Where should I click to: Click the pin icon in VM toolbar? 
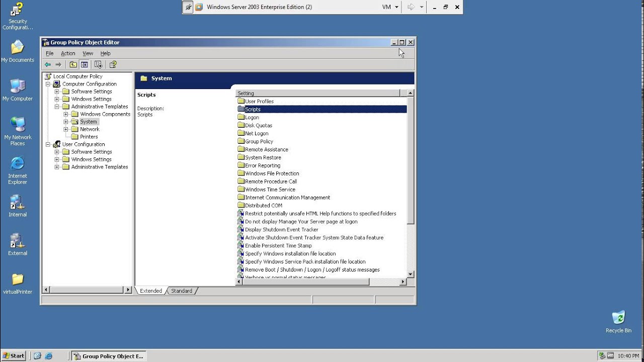click(188, 7)
